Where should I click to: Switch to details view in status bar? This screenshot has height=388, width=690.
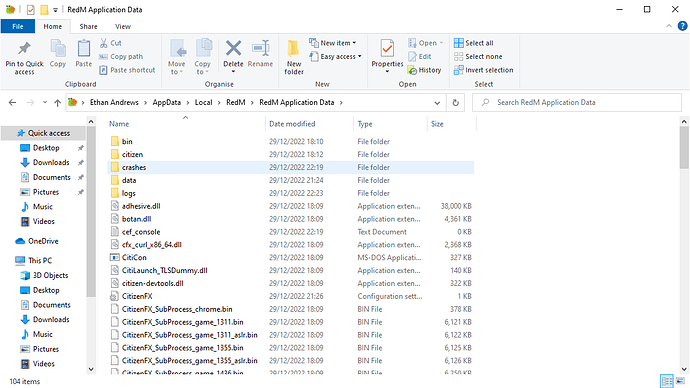tap(667, 381)
